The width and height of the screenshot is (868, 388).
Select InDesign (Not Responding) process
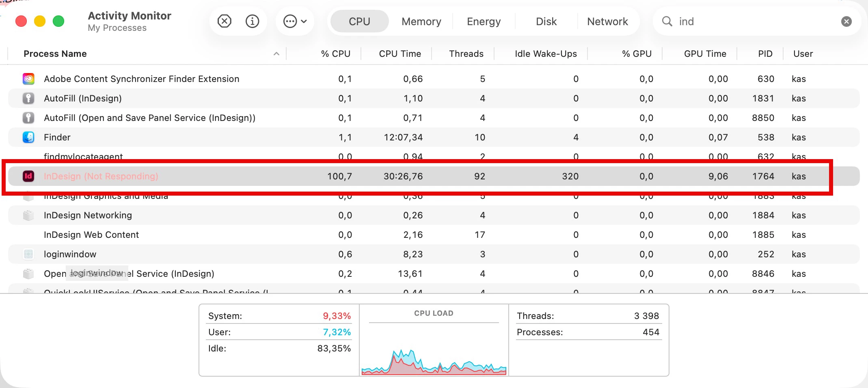pyautogui.click(x=101, y=176)
